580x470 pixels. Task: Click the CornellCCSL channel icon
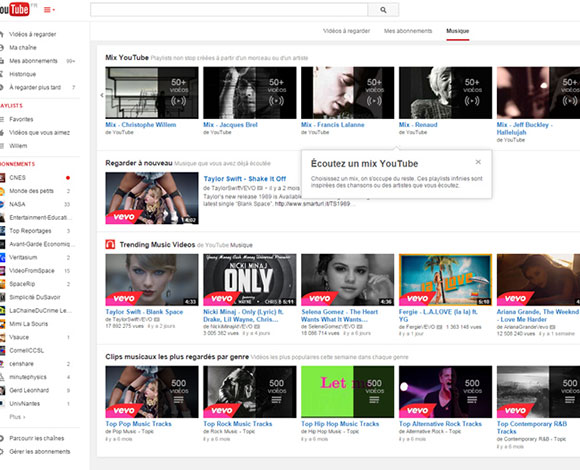click(x=2, y=351)
